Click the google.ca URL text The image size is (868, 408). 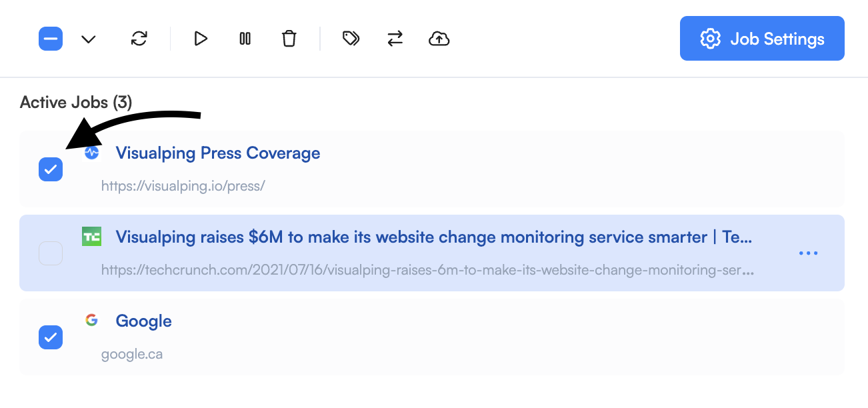tap(132, 355)
